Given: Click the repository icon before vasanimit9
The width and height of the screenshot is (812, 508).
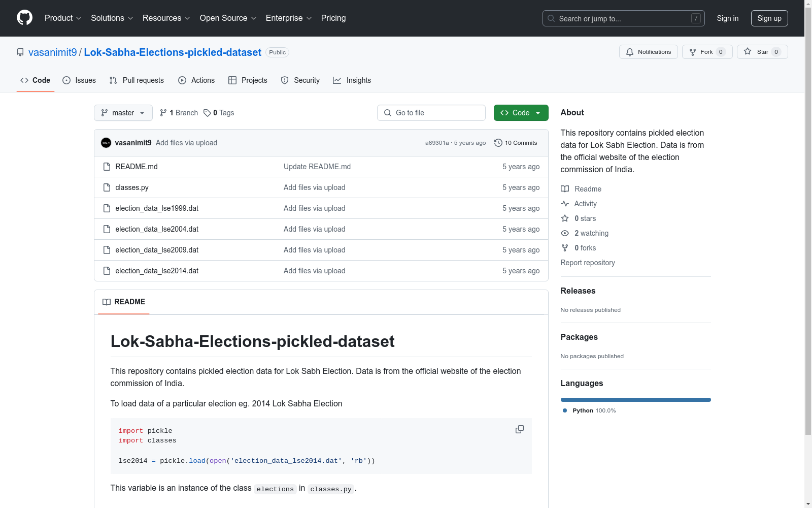Looking at the screenshot, I should [20, 52].
